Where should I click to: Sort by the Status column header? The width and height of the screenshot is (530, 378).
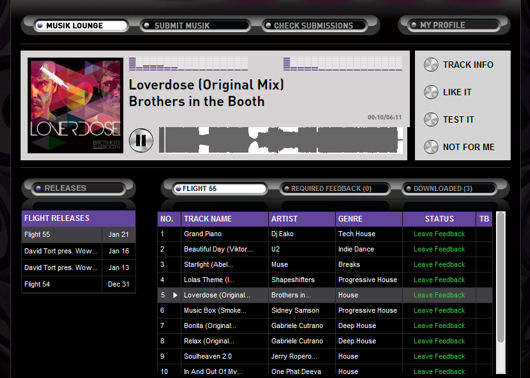pyautogui.click(x=439, y=219)
